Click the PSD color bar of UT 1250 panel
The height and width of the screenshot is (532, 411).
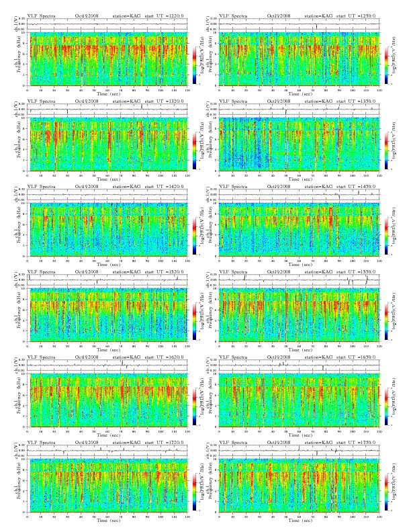pos(386,65)
